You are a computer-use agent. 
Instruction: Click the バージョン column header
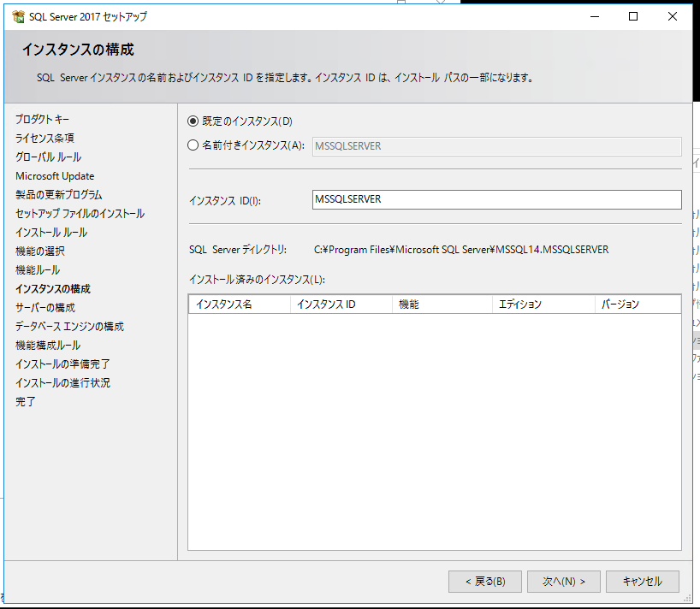(638, 304)
